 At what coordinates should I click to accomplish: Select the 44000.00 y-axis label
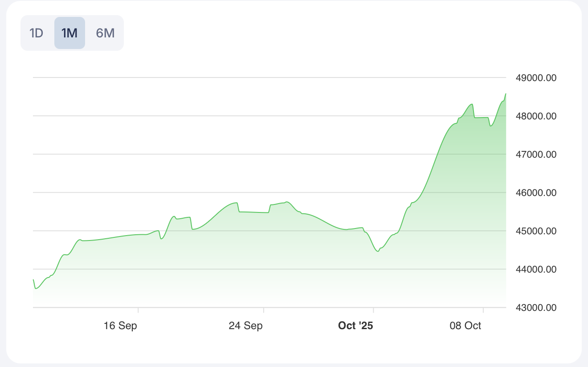[536, 269]
